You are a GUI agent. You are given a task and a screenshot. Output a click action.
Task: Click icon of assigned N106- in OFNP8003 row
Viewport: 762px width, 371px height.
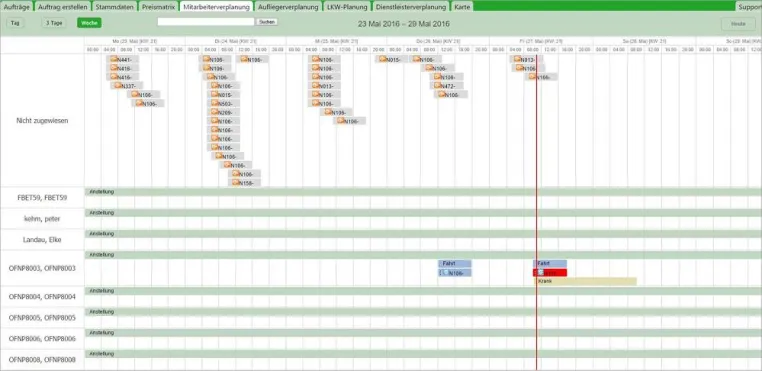pos(446,272)
